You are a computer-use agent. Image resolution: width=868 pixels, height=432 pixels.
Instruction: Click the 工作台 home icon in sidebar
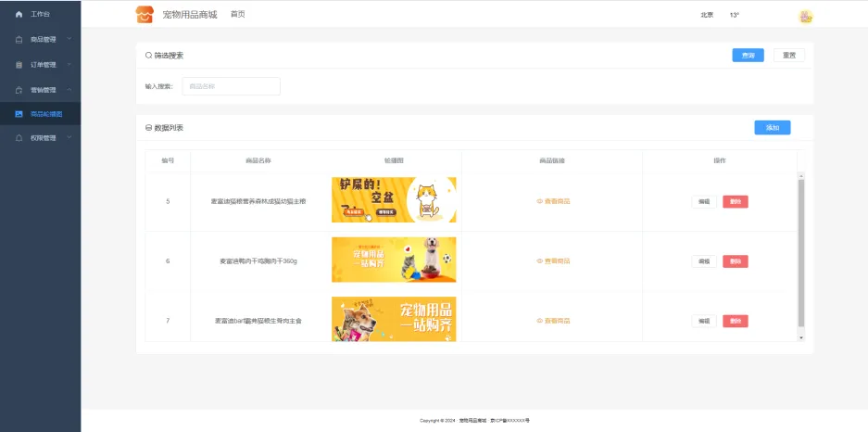[19, 15]
